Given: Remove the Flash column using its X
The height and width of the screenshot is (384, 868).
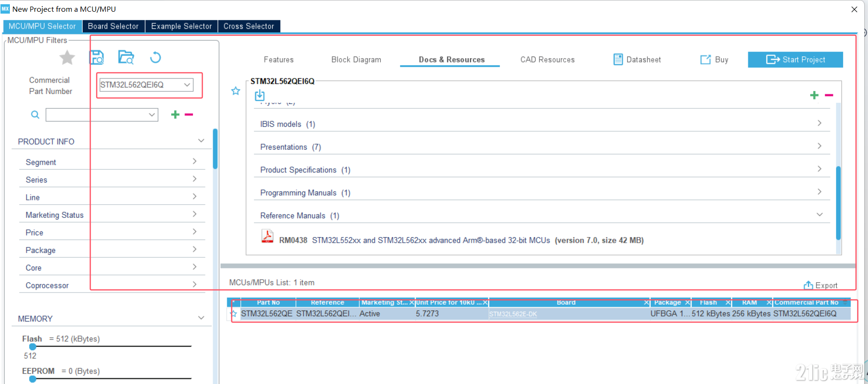Looking at the screenshot, I should [x=728, y=303].
